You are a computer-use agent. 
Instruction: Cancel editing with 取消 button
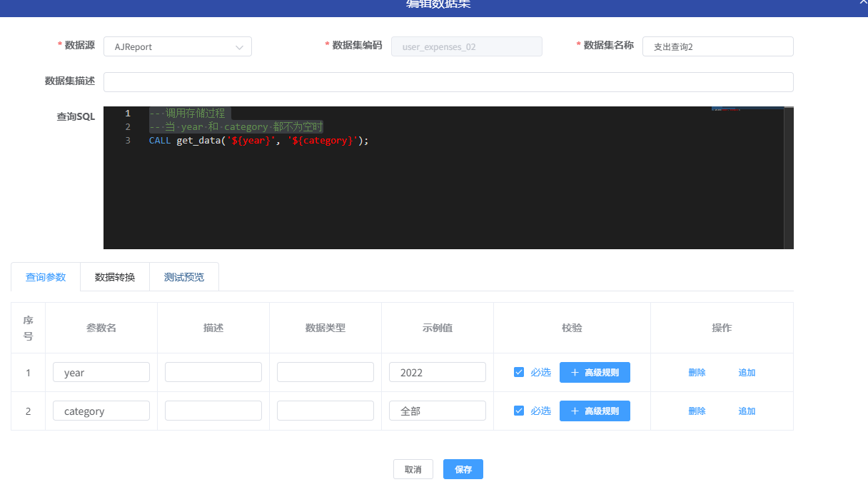(413, 469)
